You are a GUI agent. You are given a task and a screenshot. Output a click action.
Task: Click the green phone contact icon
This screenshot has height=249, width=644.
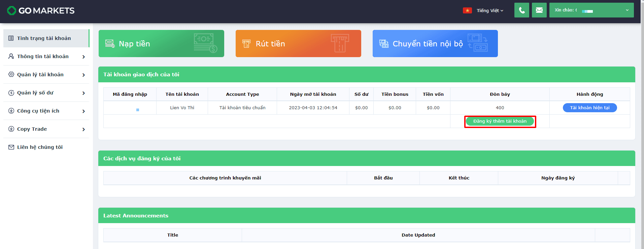coord(521,10)
